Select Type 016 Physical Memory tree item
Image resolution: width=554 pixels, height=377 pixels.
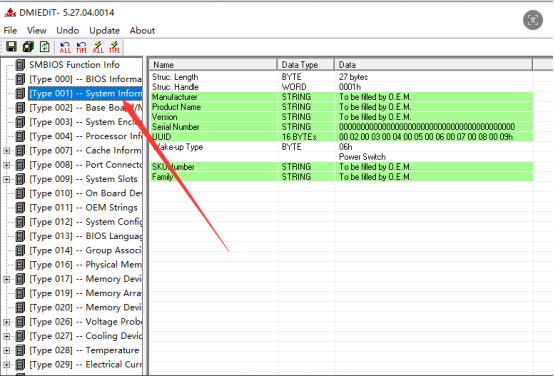tap(85, 265)
